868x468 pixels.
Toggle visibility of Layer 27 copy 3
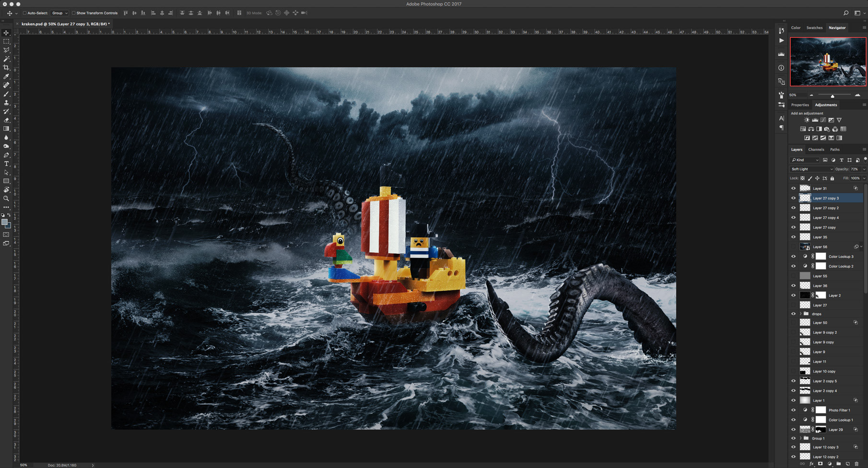click(793, 198)
